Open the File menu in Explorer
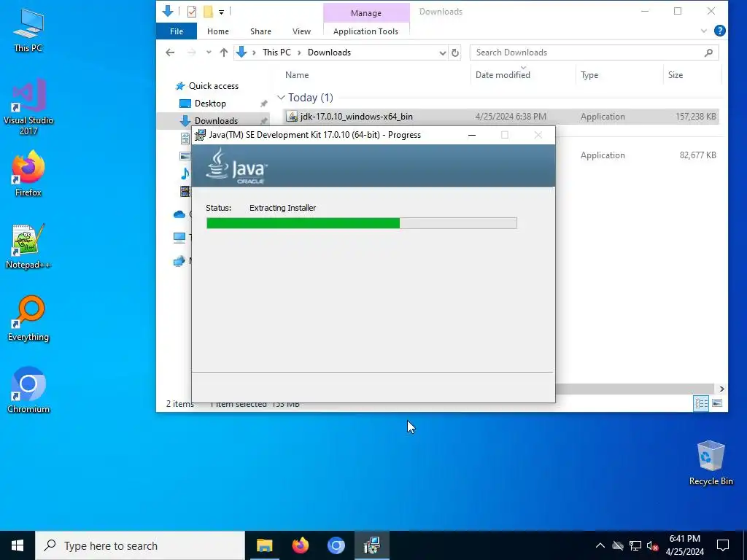 (177, 31)
